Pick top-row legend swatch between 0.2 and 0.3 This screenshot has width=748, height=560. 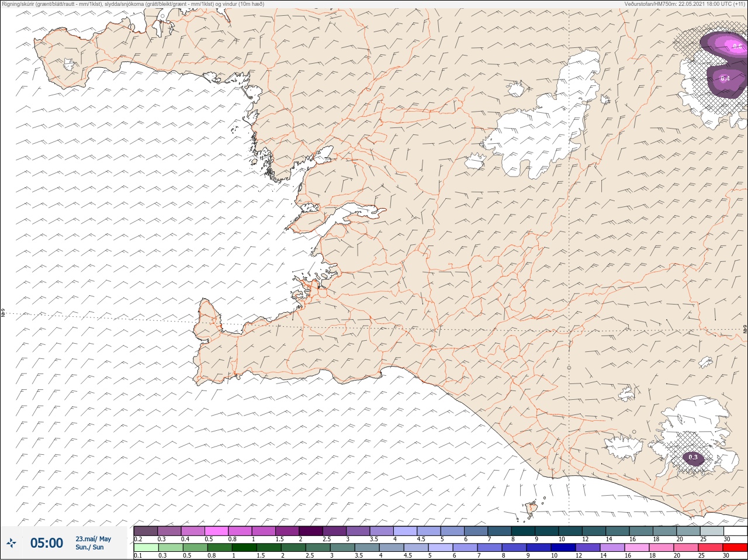[146, 531]
